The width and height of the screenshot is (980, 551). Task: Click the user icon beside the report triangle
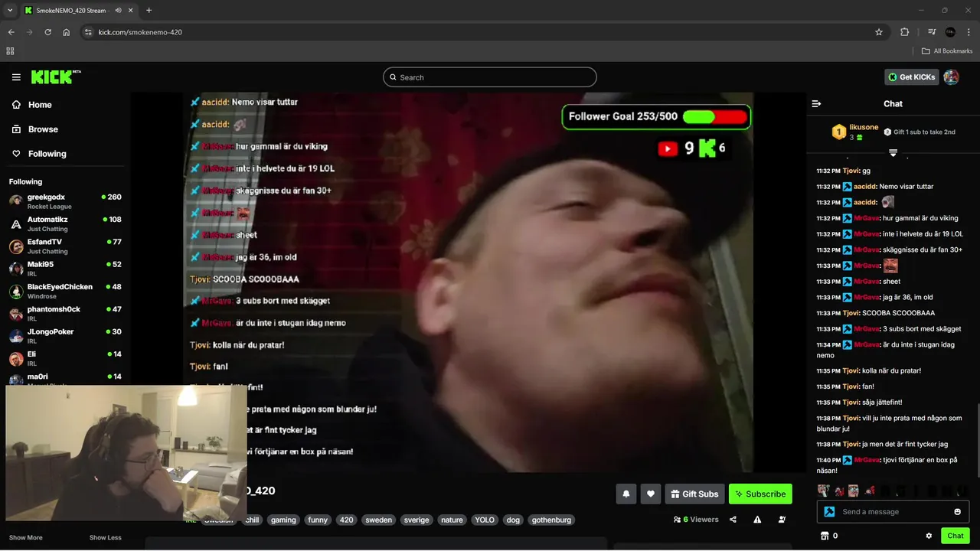click(x=782, y=520)
